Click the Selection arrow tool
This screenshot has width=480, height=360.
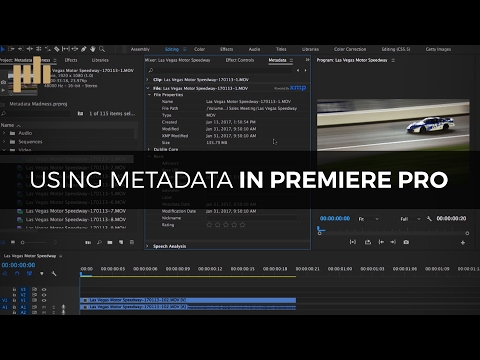pyautogui.click(x=2, y=49)
